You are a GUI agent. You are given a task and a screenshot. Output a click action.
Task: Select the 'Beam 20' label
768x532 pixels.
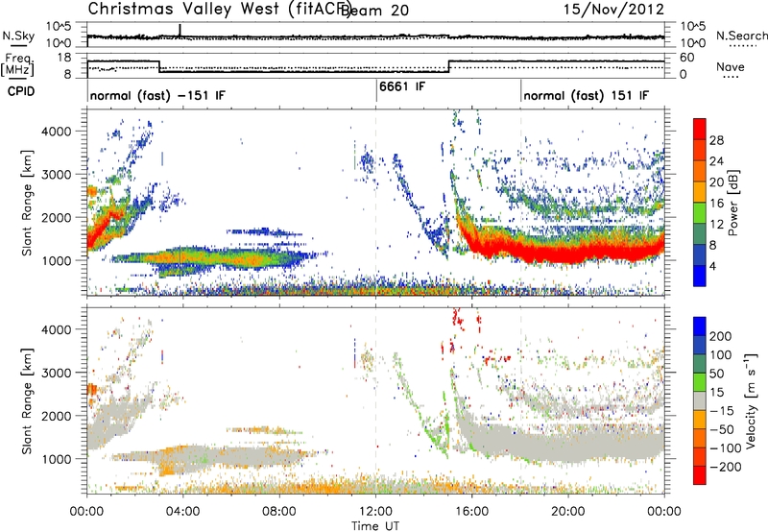coord(374,10)
